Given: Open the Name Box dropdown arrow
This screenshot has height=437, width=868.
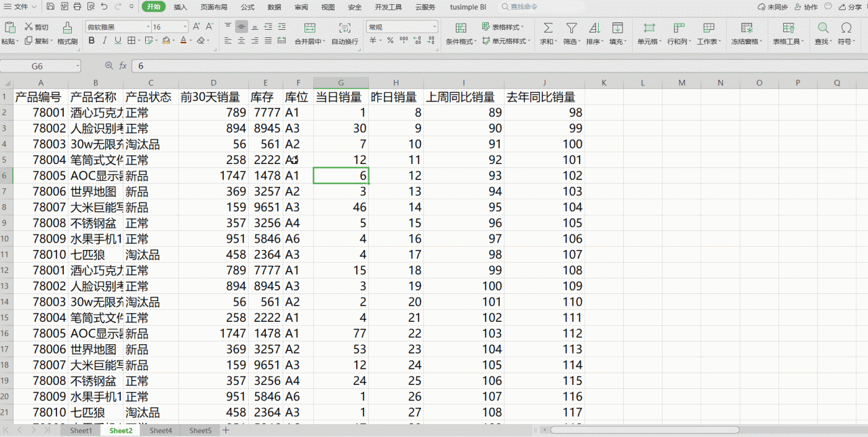Looking at the screenshot, I should click(x=77, y=66).
